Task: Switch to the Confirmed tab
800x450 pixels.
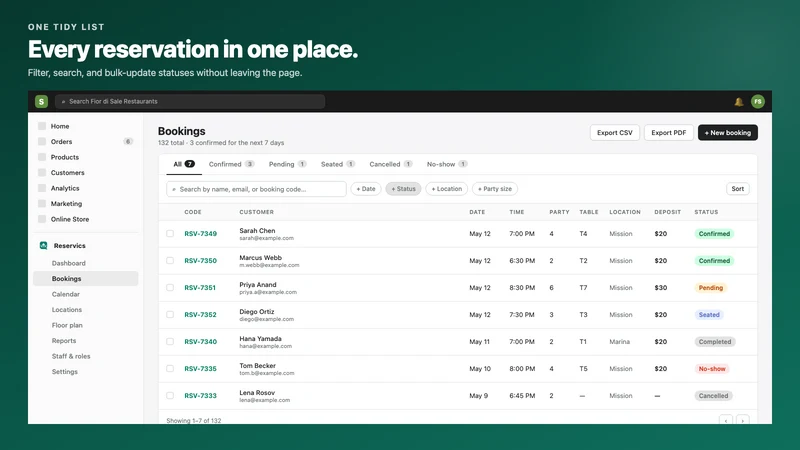Action: click(231, 164)
